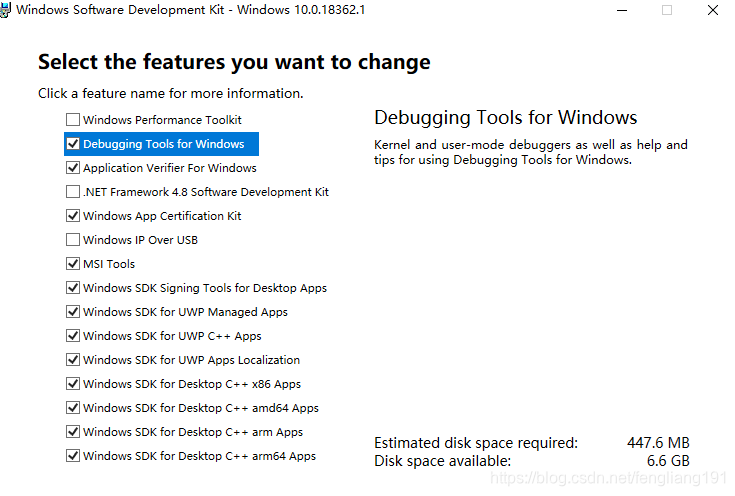Uncheck Windows SDK for Desktop C++ arm Apps checkbox
This screenshot has width=735, height=496.
[73, 431]
